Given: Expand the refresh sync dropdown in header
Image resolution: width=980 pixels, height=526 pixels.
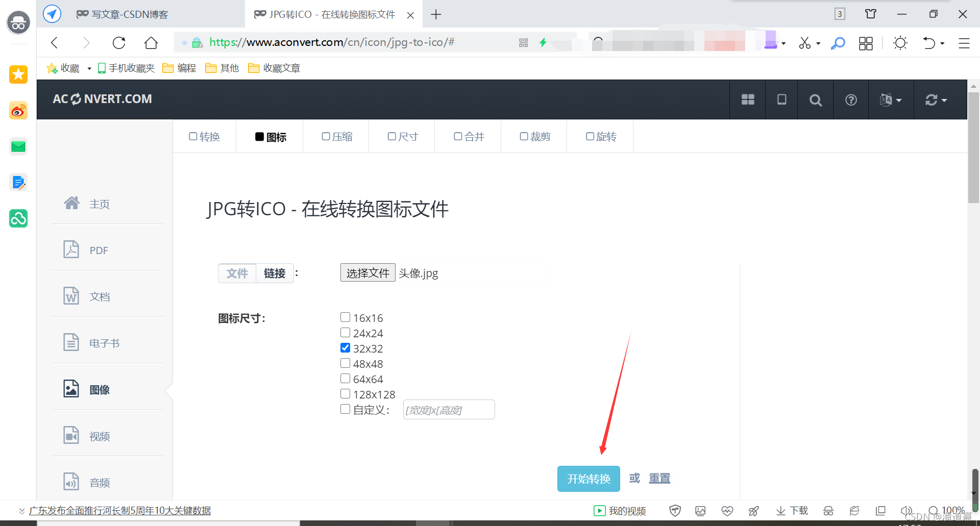Looking at the screenshot, I should pyautogui.click(x=936, y=100).
